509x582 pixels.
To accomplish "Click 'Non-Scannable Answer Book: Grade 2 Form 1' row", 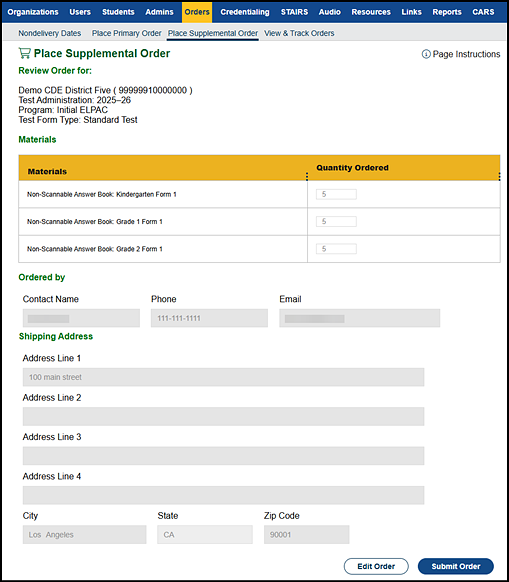I will click(259, 249).
